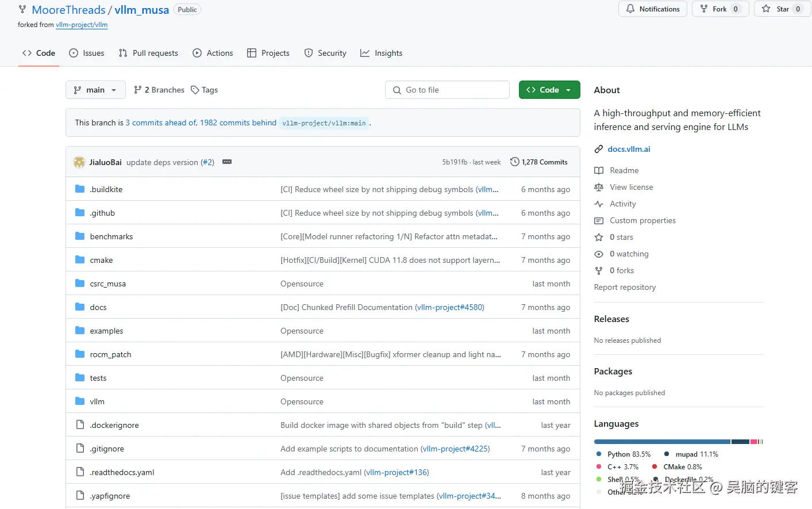The width and height of the screenshot is (812, 509).
Task: Click the vllm folder icon
Action: 80,401
